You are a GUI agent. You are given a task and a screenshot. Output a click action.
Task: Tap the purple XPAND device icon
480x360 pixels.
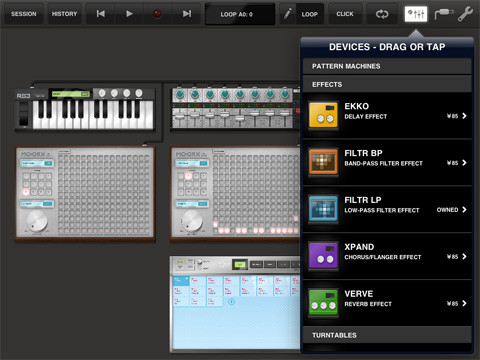pos(323,256)
